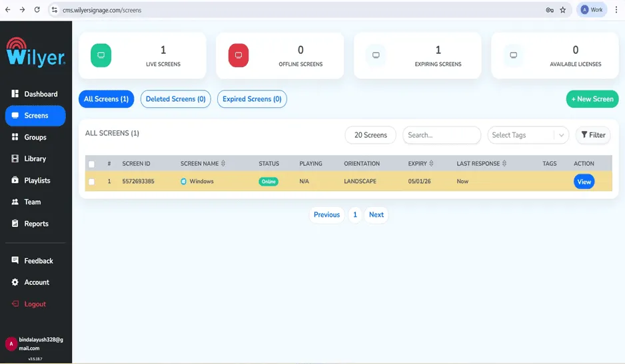
Task: Click the Feedback chat icon
Action: [15, 260]
